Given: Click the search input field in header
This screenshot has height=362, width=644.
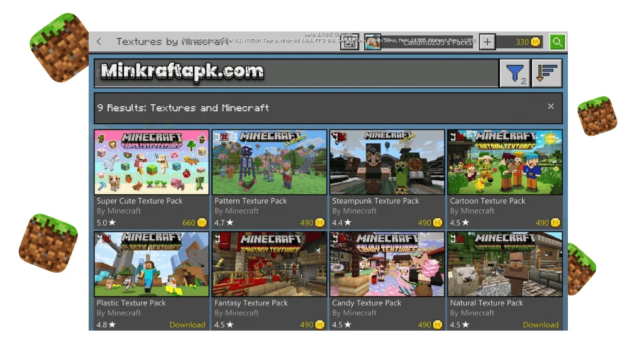Looking at the screenshot, I should [x=296, y=73].
